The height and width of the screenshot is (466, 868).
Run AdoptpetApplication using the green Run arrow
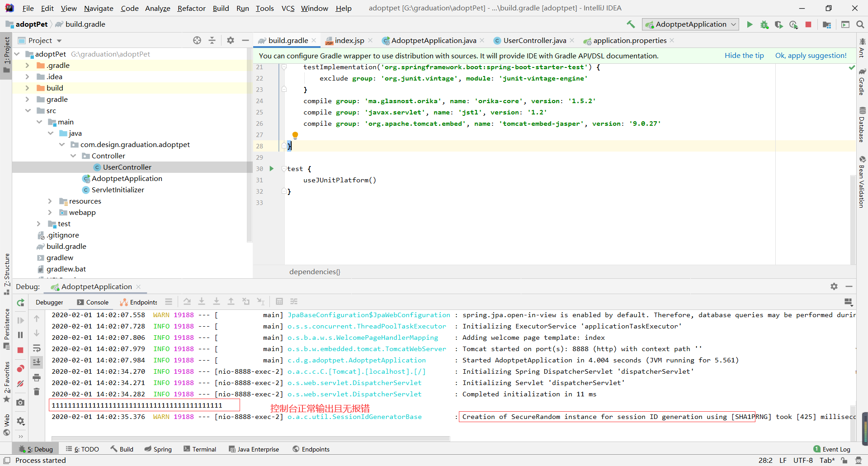pyautogui.click(x=750, y=24)
